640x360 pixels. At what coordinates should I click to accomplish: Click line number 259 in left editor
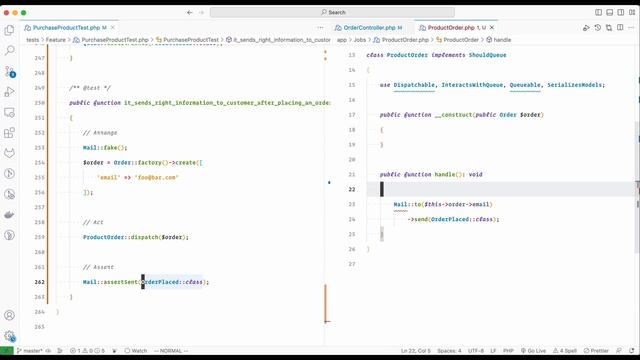coord(40,237)
